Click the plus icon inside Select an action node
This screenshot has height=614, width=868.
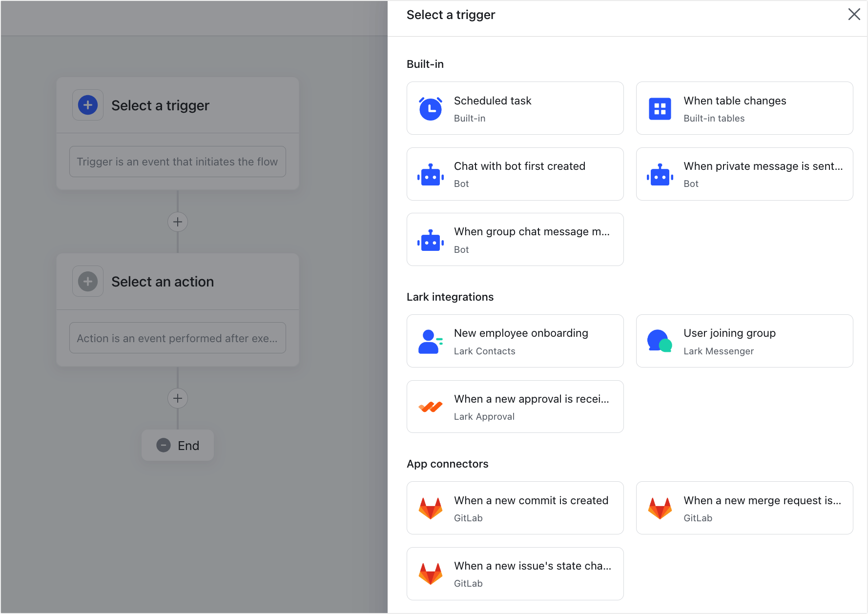coord(87,281)
